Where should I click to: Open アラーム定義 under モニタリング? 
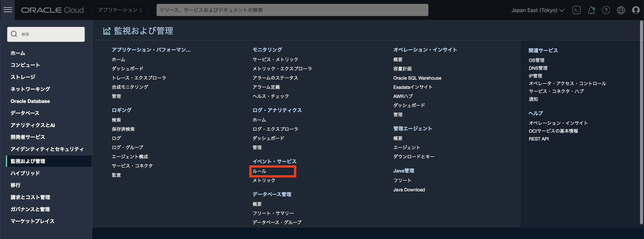click(266, 87)
